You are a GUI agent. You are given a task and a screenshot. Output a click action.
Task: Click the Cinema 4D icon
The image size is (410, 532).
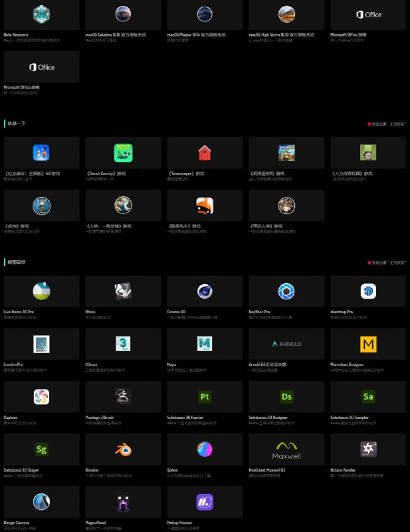tap(205, 291)
